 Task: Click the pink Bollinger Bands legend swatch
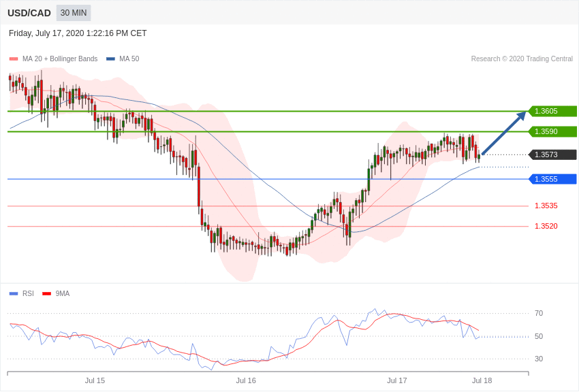14,59
